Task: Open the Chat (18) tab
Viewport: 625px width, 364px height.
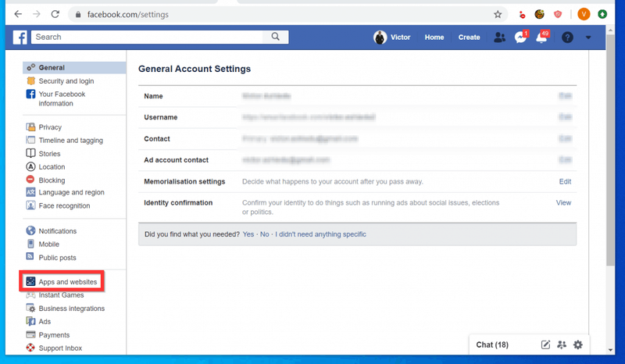Action: coord(492,344)
